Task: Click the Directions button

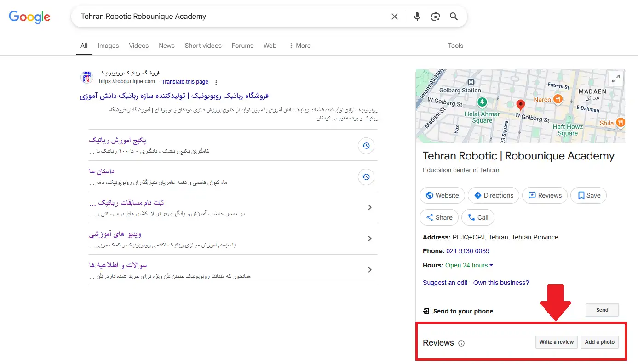Action: point(494,195)
